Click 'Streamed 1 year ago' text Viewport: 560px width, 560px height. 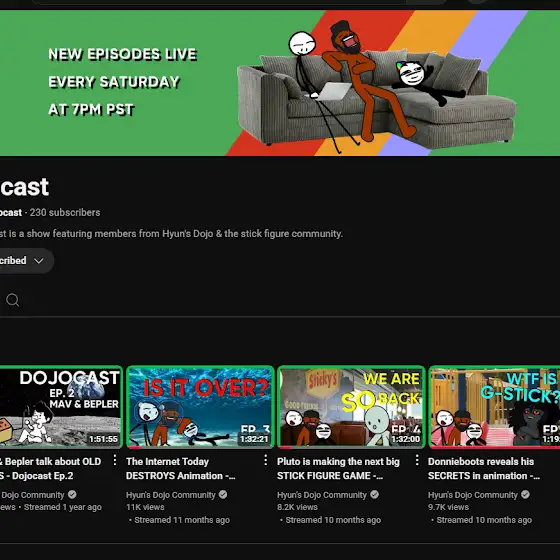pos(62,507)
